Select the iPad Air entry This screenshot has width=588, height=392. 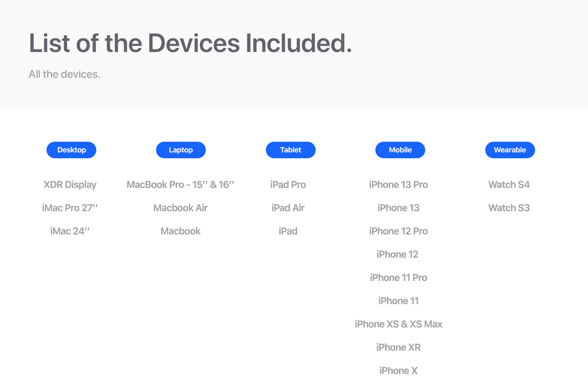[288, 208]
